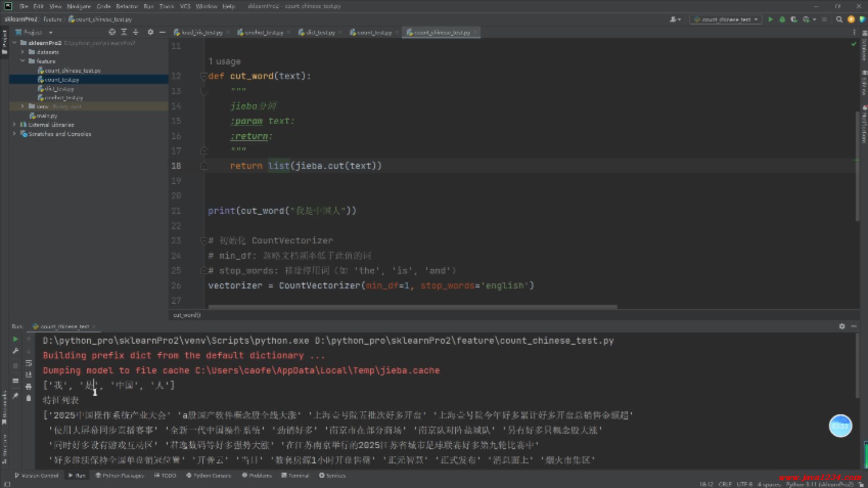Toggle soft-wrap in the Run console
The image size is (868, 488).
coord(28,363)
